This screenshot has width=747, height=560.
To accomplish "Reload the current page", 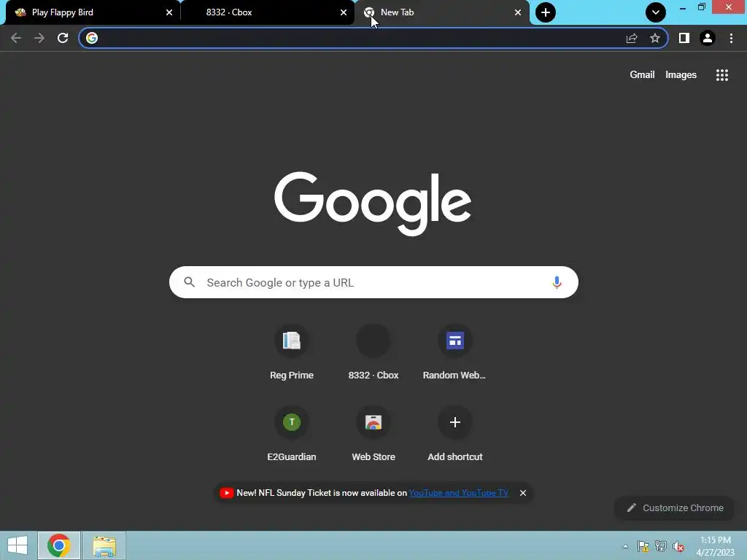I will pyautogui.click(x=63, y=38).
